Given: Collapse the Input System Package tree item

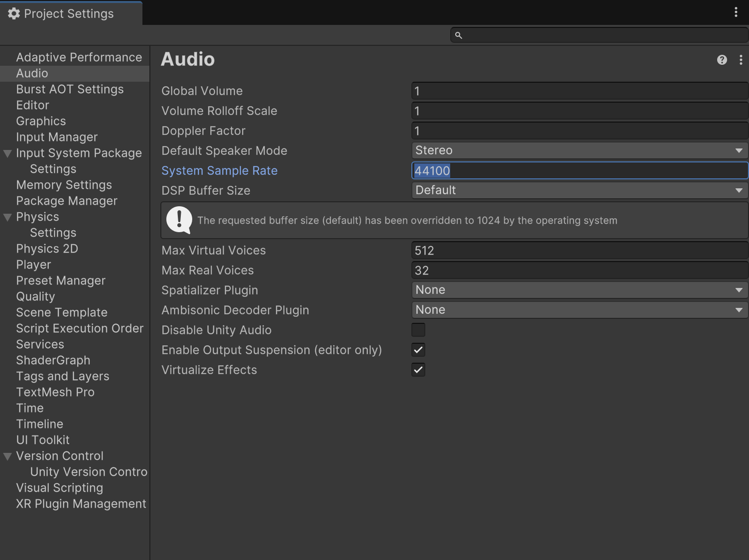Looking at the screenshot, I should [7, 153].
